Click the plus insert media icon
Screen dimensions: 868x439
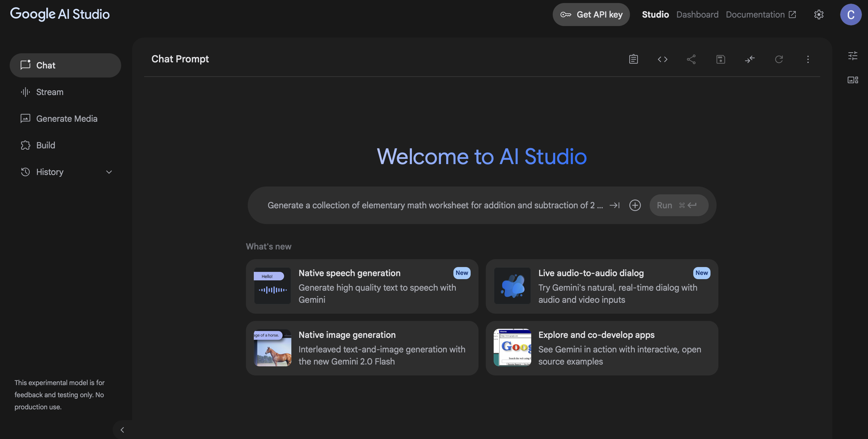[x=635, y=205]
